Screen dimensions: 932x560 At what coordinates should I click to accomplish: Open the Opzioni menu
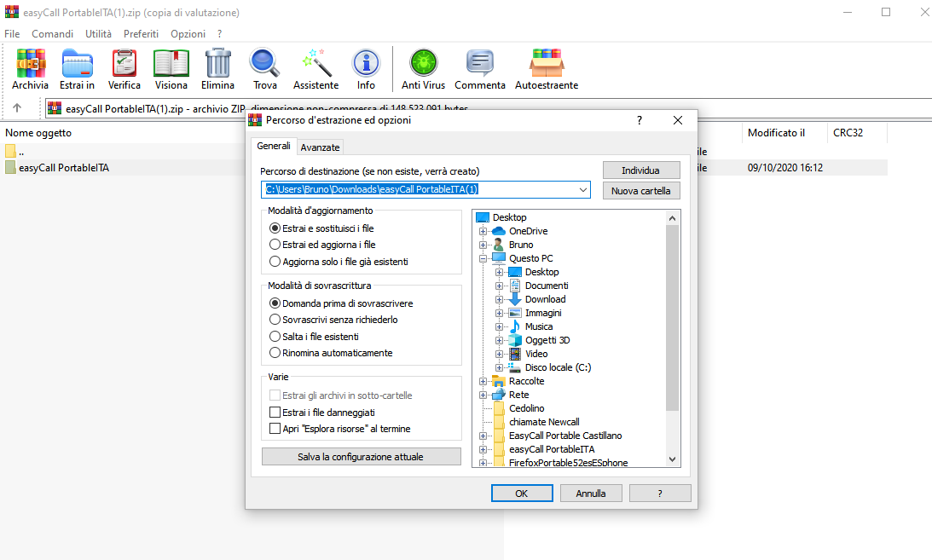point(188,34)
